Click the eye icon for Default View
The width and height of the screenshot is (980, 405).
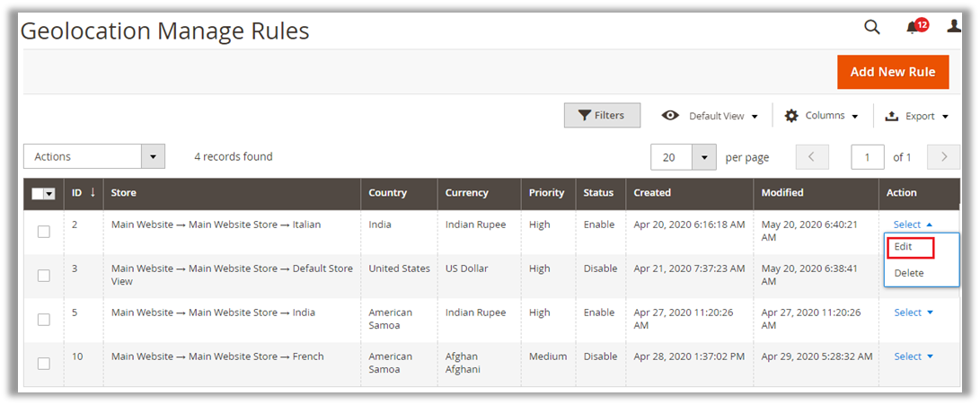pyautogui.click(x=670, y=116)
